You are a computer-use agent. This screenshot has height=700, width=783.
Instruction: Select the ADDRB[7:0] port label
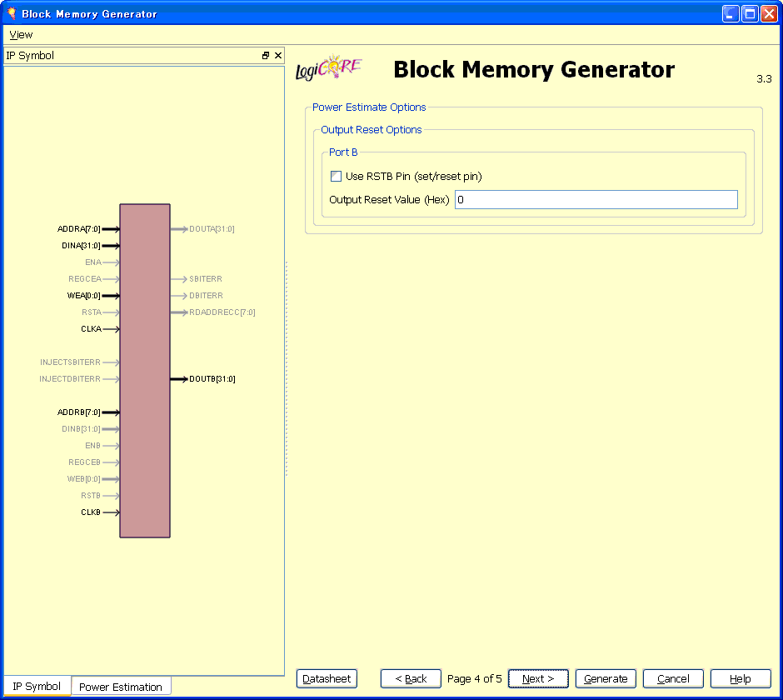pos(79,412)
